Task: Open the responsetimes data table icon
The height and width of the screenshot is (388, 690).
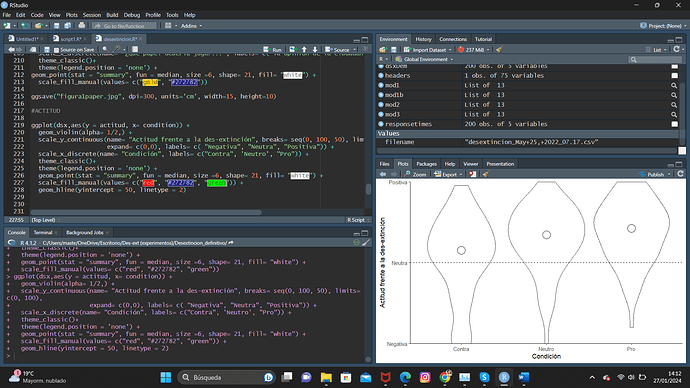Action: tap(675, 124)
